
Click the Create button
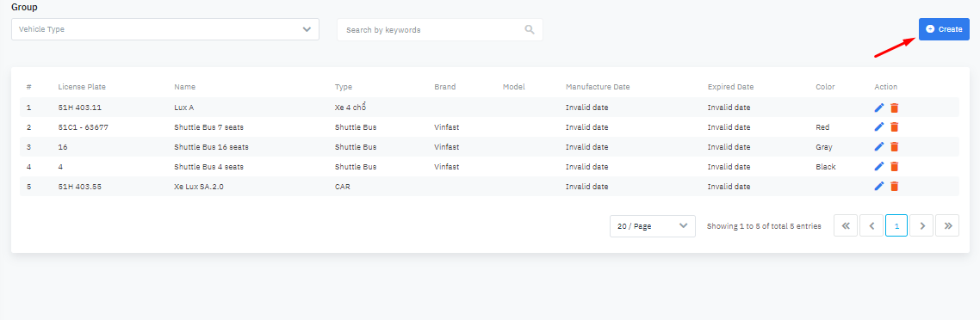point(944,29)
